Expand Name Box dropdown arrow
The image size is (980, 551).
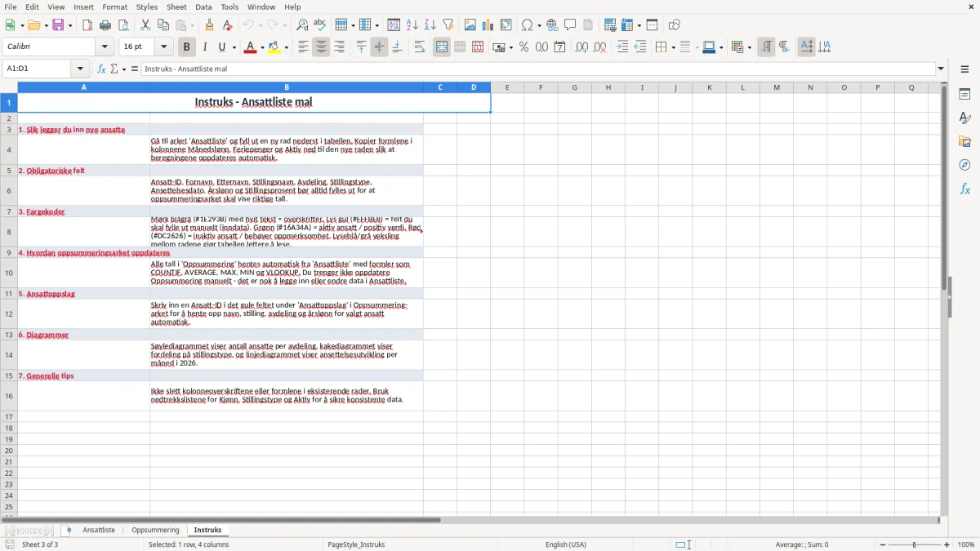(x=80, y=69)
